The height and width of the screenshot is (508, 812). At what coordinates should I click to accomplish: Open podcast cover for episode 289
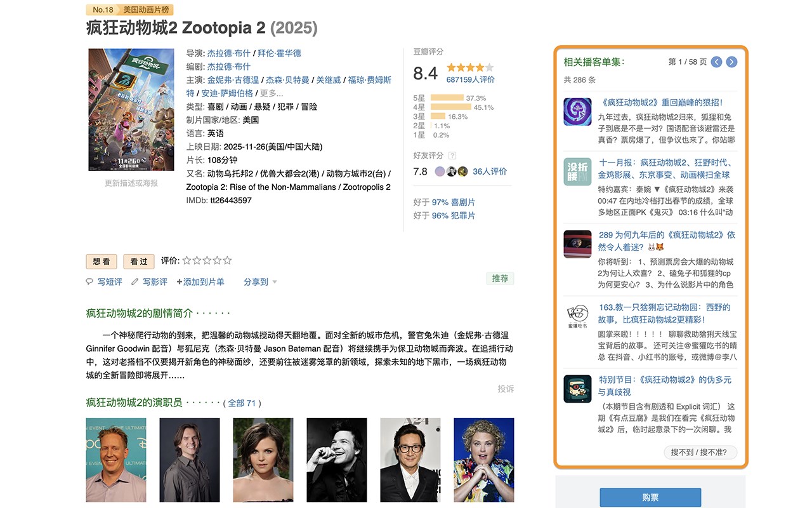tap(577, 244)
